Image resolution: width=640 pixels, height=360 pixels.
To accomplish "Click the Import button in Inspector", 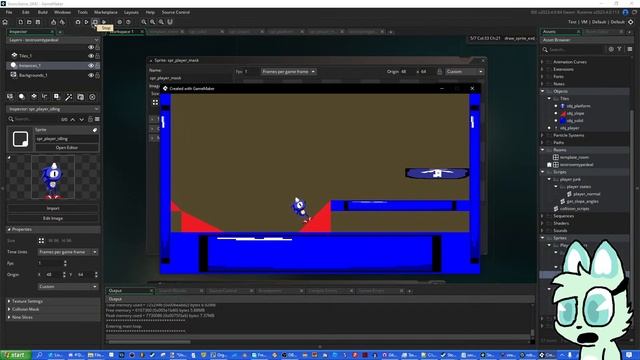I will tap(53, 208).
